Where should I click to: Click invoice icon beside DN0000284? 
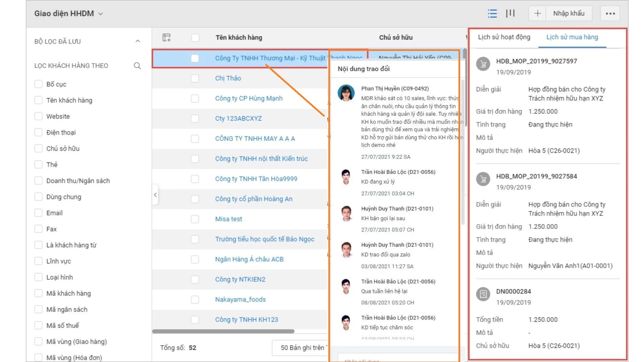(x=483, y=294)
